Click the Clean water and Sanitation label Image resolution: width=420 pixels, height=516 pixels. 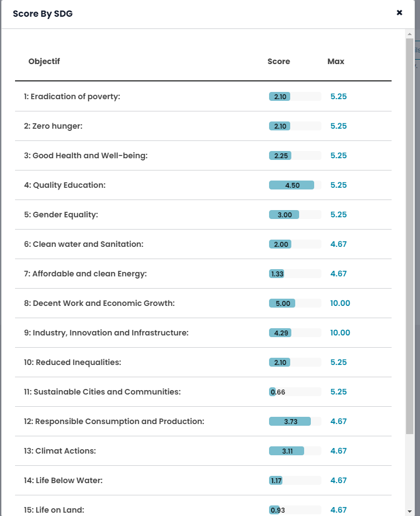coord(84,244)
